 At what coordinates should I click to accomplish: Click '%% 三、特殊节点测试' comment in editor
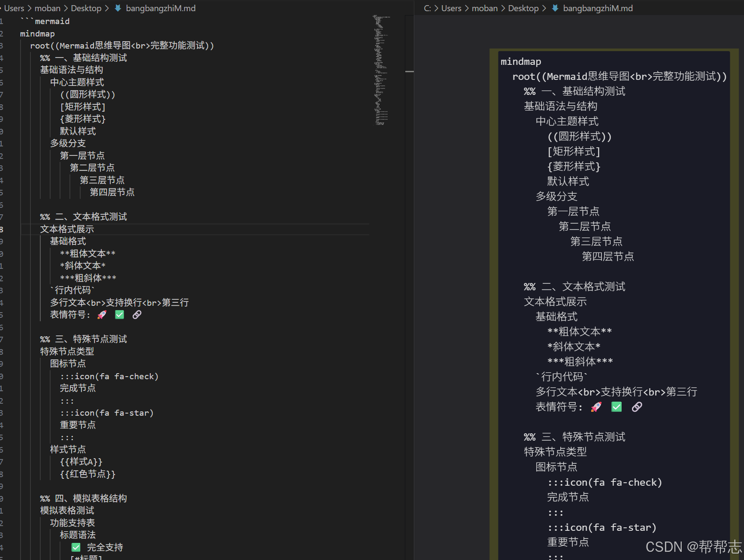(x=83, y=339)
